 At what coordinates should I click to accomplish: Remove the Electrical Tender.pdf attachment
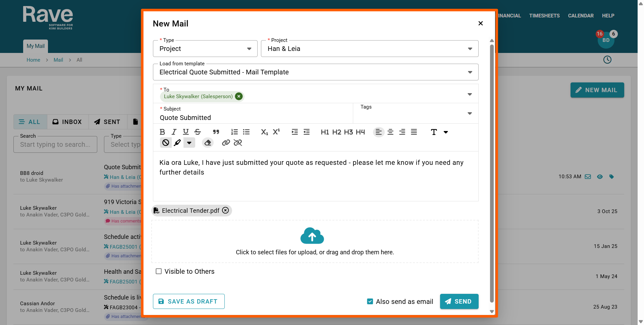pyautogui.click(x=226, y=210)
